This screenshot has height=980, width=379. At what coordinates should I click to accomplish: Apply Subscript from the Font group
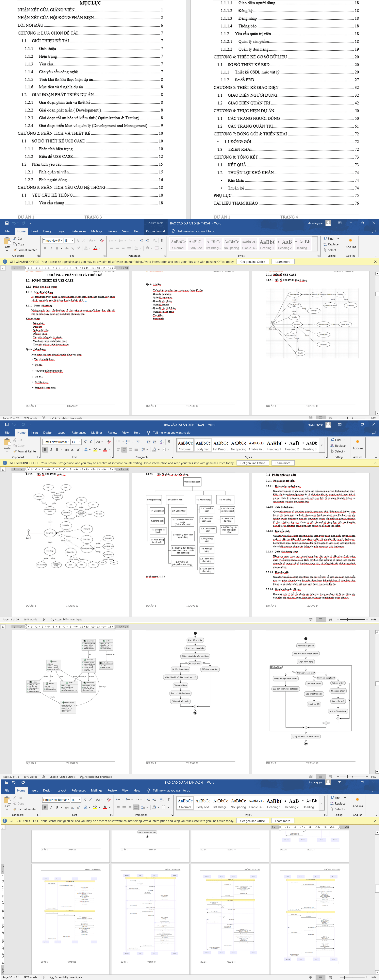pyautogui.click(x=73, y=248)
